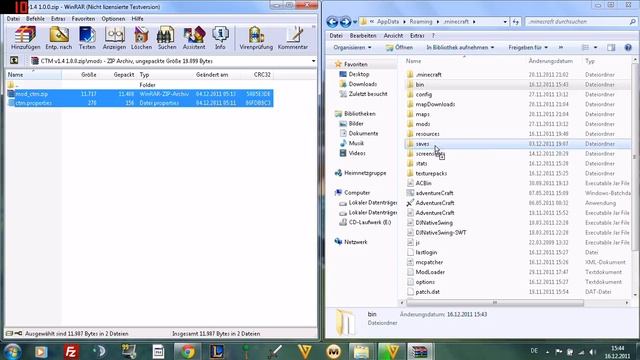Toggle the preview pane icon
Image resolution: width=640 pixels, height=360 pixels.
click(x=611, y=48)
